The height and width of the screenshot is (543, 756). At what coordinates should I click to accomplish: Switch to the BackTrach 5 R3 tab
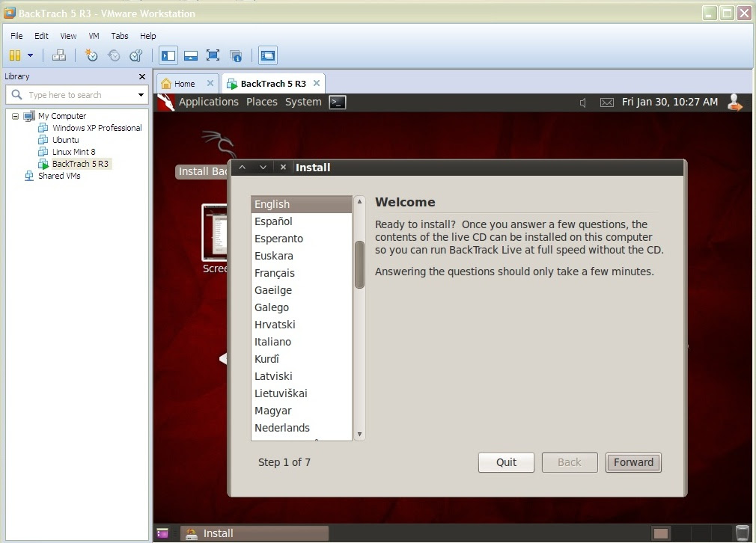click(x=273, y=84)
